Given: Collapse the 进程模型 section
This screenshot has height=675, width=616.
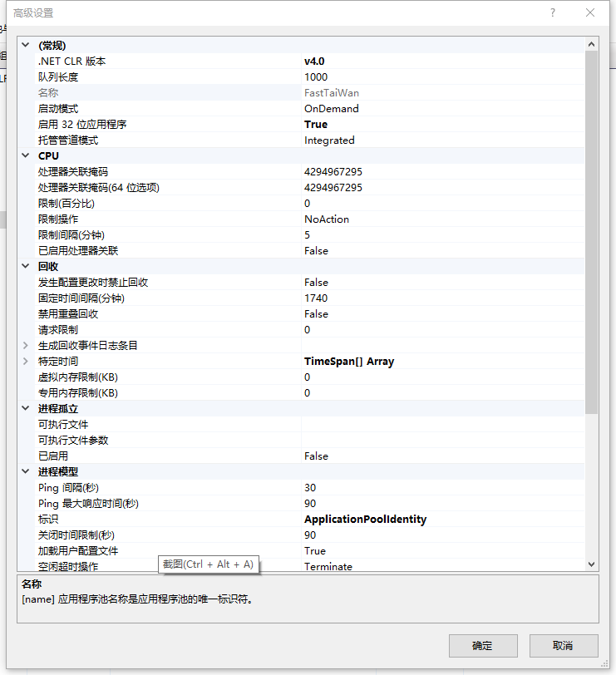Looking at the screenshot, I should (x=26, y=471).
